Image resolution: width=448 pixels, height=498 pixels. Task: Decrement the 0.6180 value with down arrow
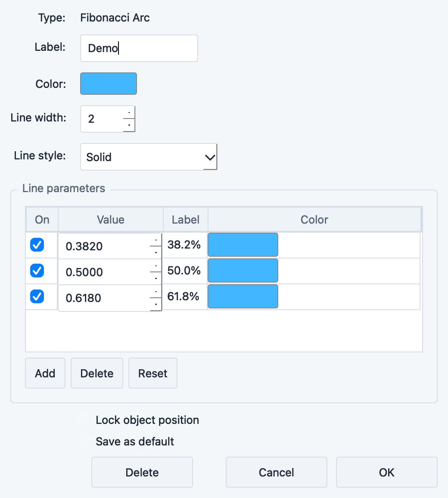tap(156, 304)
